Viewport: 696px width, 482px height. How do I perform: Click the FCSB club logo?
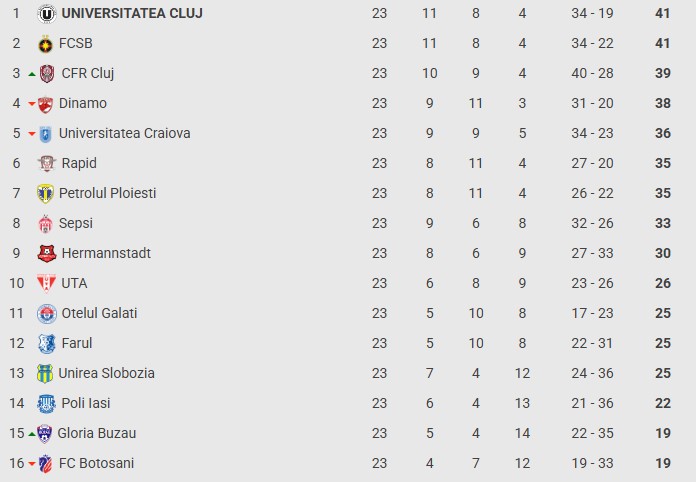[x=45, y=44]
